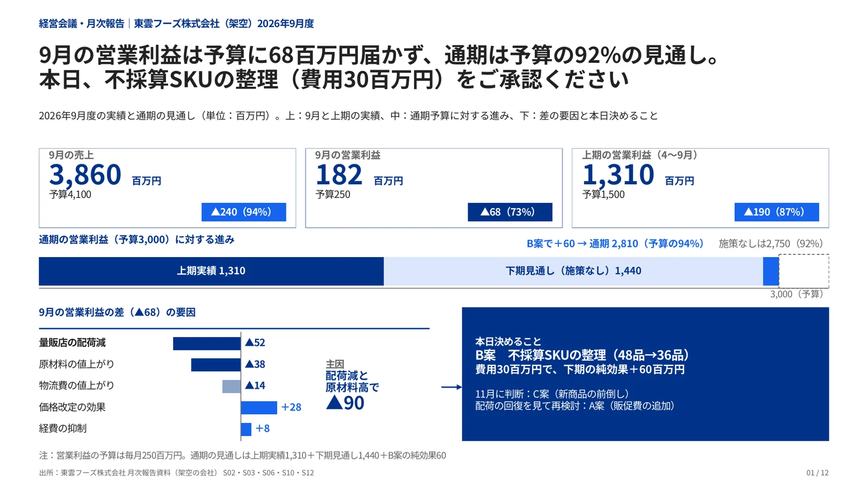Viewport: 868px width, 488px height.
Task: Click the 予算250 label
Action: click(x=333, y=194)
